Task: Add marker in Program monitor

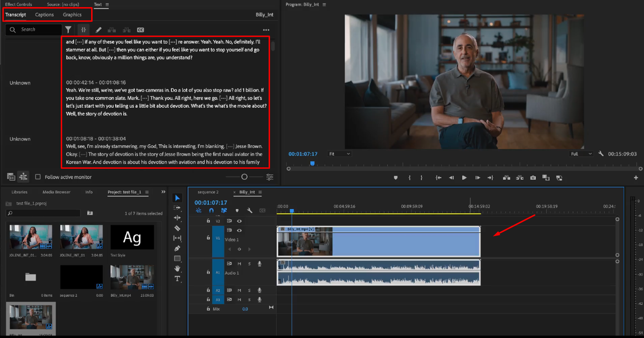Action: pyautogui.click(x=395, y=178)
